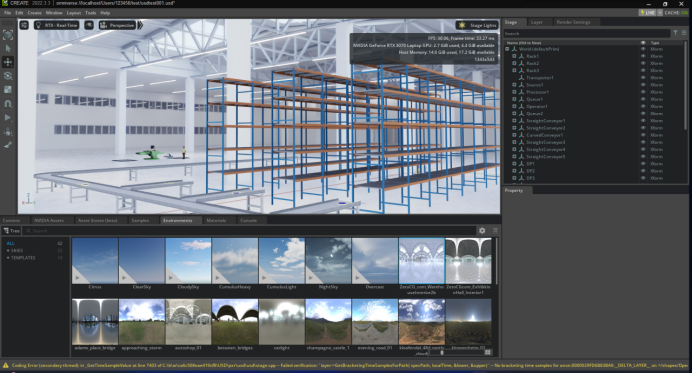
Task: Toggle visibility eye for StraightConveyor3
Action: [x=643, y=142]
